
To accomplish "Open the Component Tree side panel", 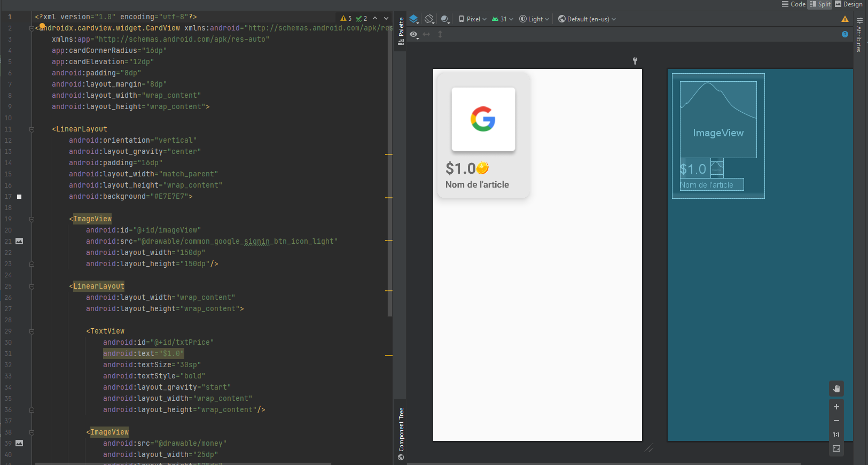I will [x=401, y=433].
